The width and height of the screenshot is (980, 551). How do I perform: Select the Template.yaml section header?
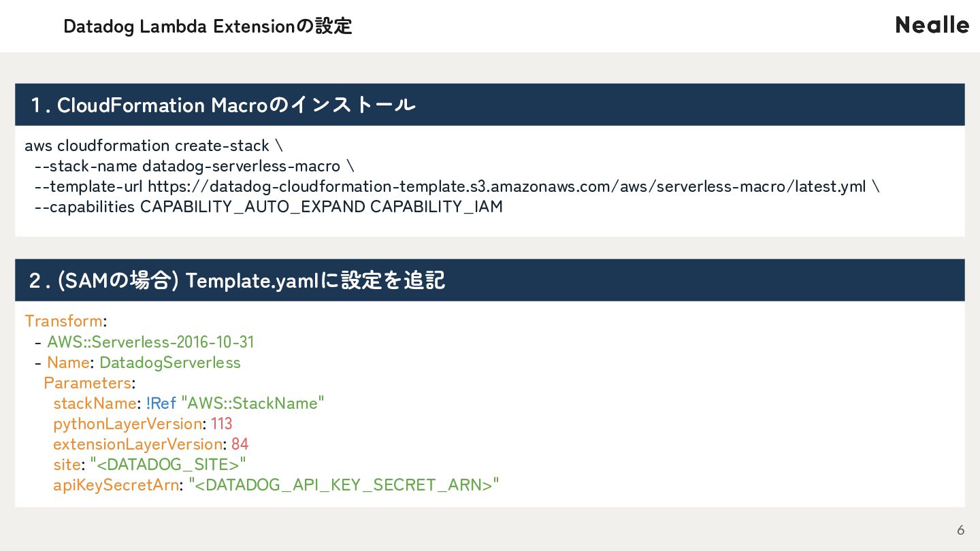pos(490,280)
